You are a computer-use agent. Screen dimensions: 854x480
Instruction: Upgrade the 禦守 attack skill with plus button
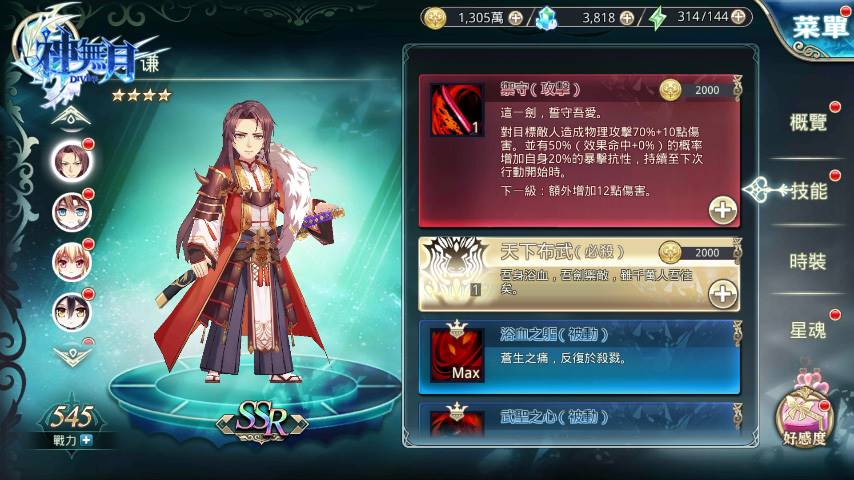pyautogui.click(x=723, y=210)
